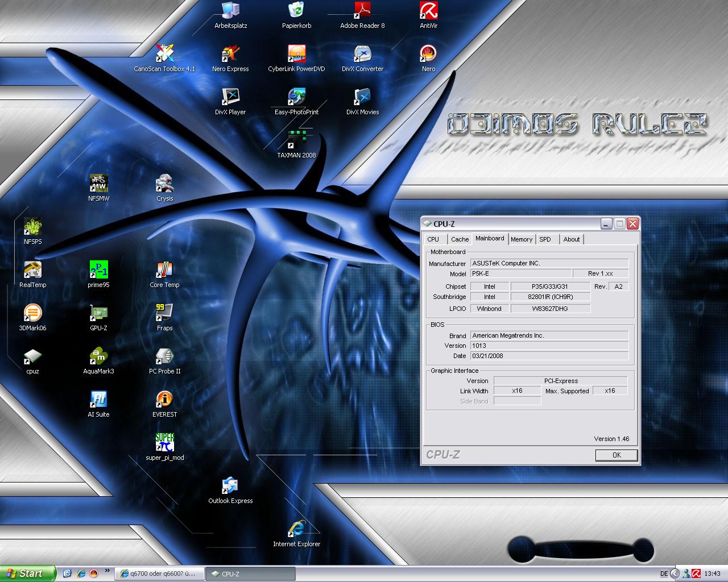This screenshot has height=582, width=728.
Task: Launch the NFSPS desktop shortcut
Action: pos(32,231)
